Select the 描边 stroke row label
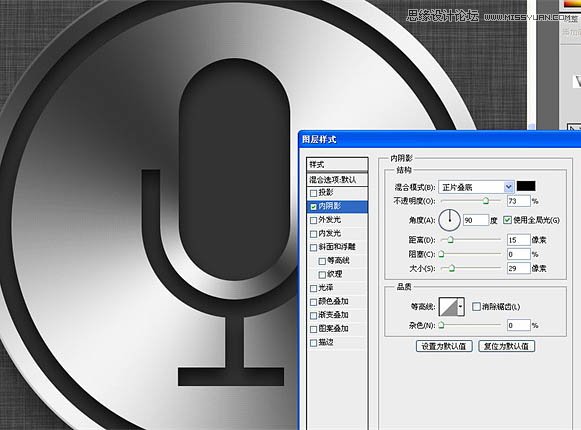 point(326,342)
